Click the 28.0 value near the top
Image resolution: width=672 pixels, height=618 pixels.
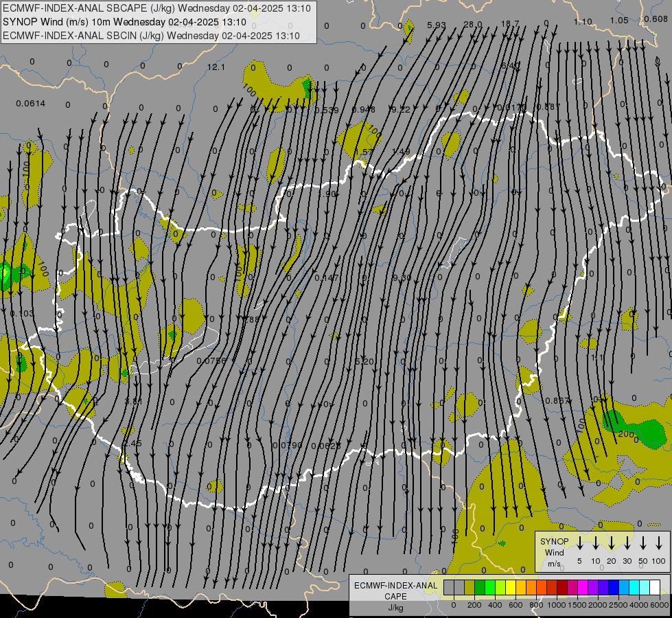(473, 25)
